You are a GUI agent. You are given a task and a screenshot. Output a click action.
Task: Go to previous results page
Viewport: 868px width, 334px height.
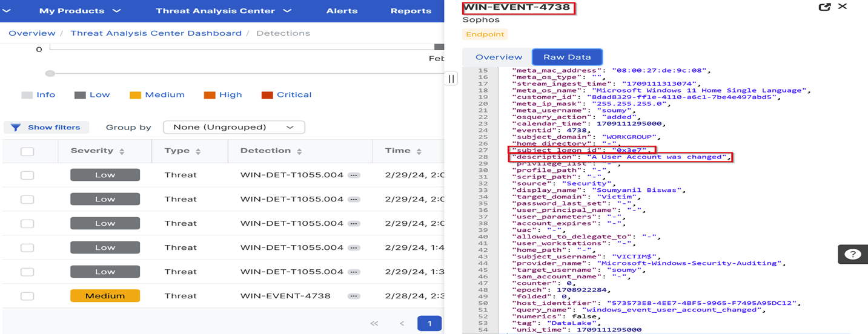click(x=402, y=324)
